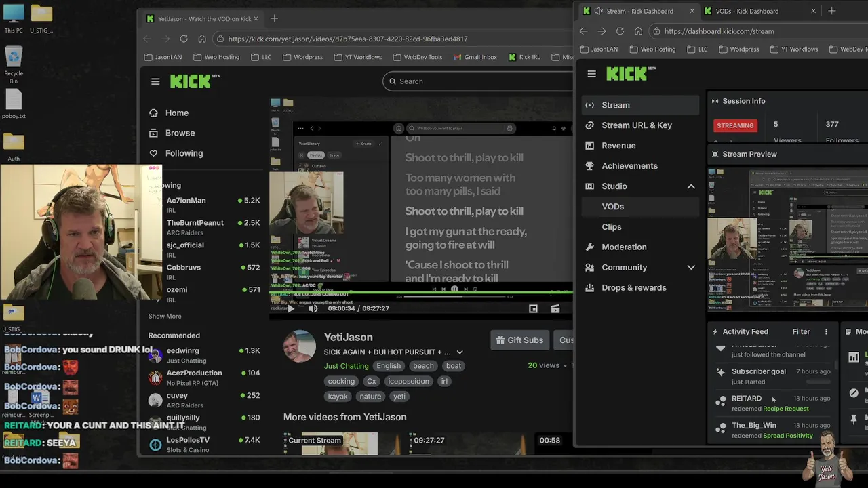868x488 pixels.
Task: Close the VODs - Kick Dashboard tab
Action: coord(813,11)
